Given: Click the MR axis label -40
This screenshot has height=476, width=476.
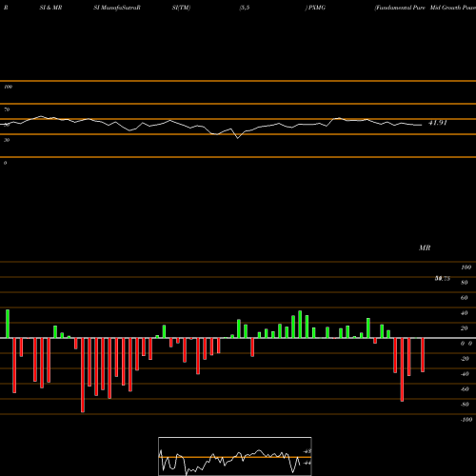Looking at the screenshot, I should 465,374.
